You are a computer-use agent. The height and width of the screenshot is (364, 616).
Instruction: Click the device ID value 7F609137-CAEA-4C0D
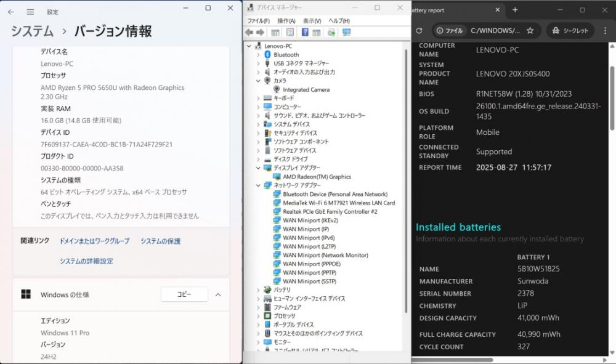pos(107,145)
